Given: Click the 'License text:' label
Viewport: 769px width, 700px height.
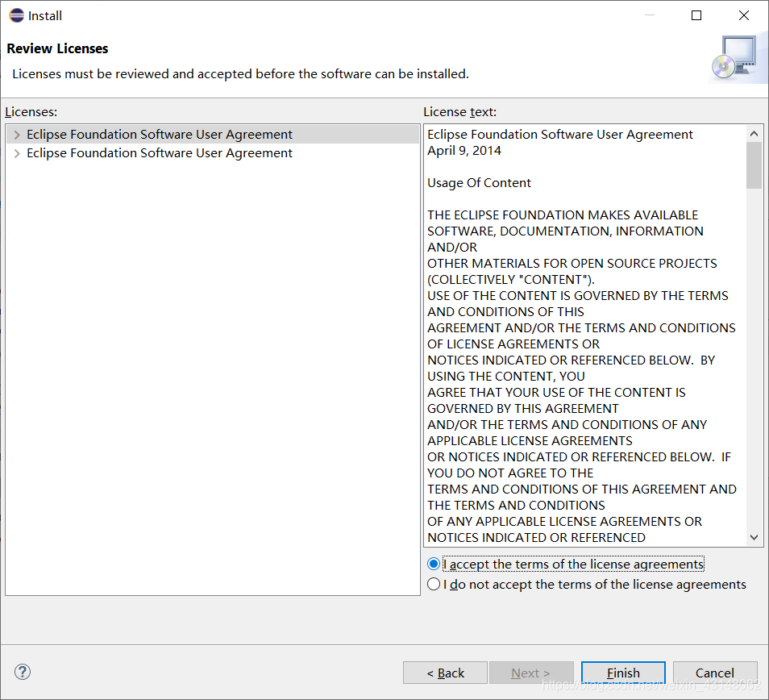Looking at the screenshot, I should pyautogui.click(x=460, y=112).
